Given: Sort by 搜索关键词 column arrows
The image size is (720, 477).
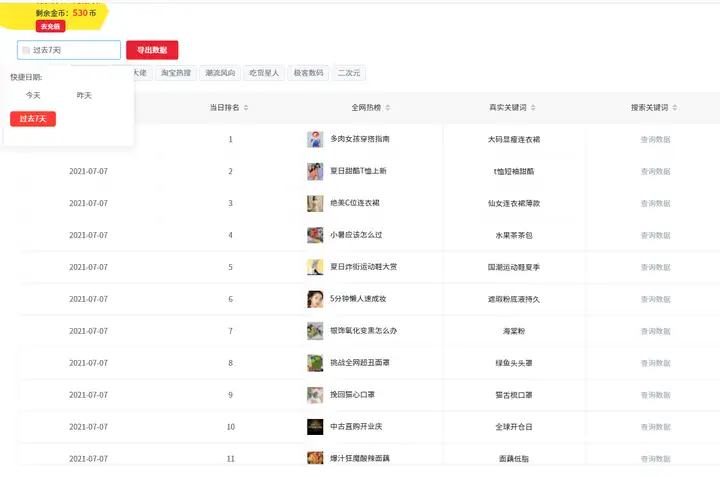Looking at the screenshot, I should (x=675, y=107).
